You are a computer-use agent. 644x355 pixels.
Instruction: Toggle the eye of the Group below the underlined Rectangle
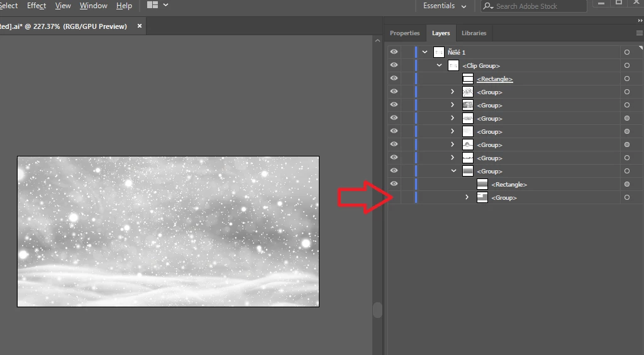[394, 91]
